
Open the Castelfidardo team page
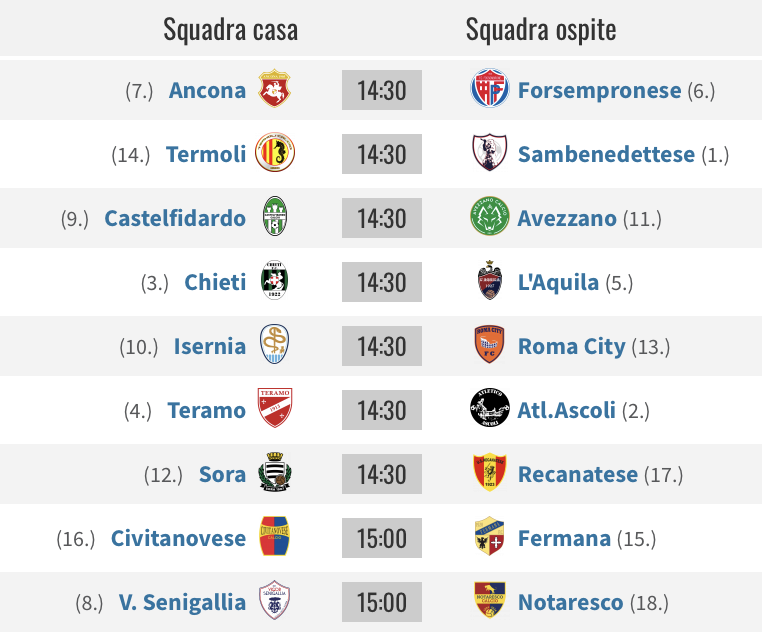click(175, 219)
